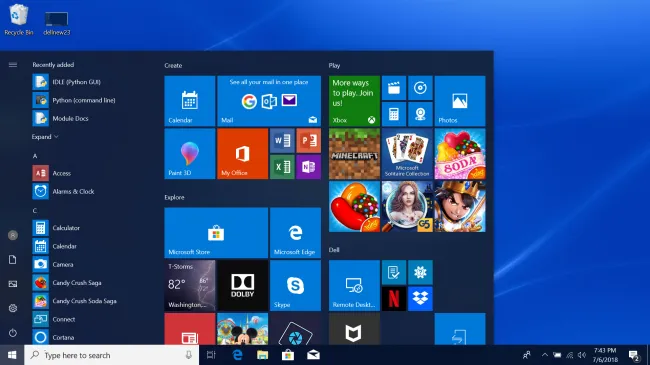Screen dimensions: 650x365
Task: Open the Word tile
Action: [x=282, y=141]
